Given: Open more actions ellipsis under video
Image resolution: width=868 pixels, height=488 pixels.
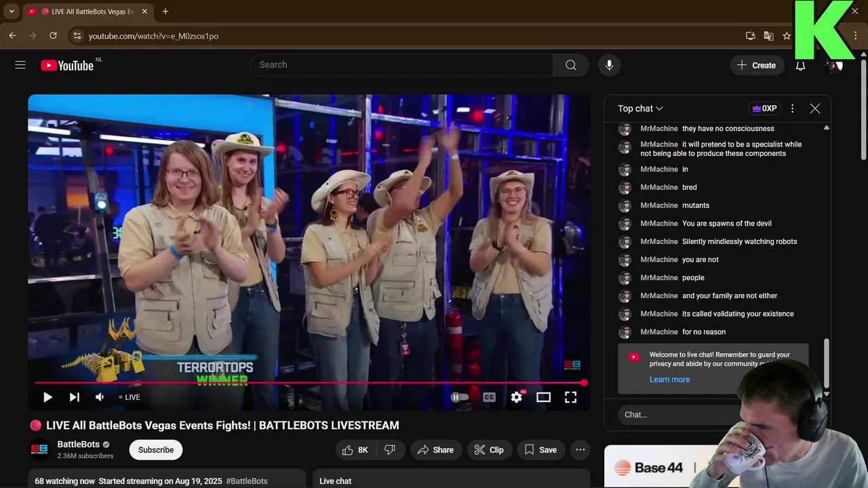Looking at the screenshot, I should pyautogui.click(x=580, y=450).
